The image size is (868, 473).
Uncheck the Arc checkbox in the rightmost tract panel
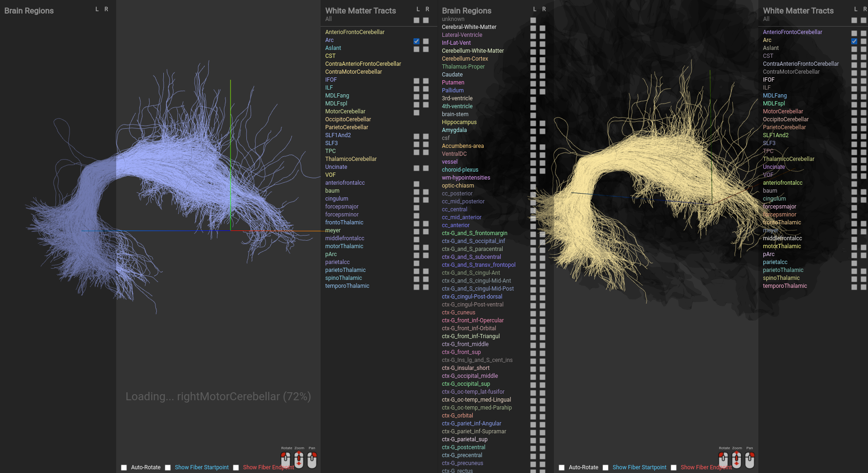coord(854,41)
